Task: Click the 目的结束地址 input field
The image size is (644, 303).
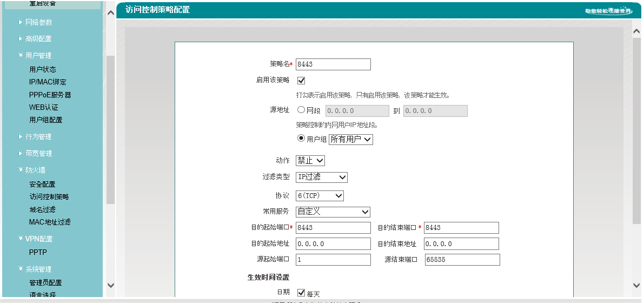Action: [461, 244]
